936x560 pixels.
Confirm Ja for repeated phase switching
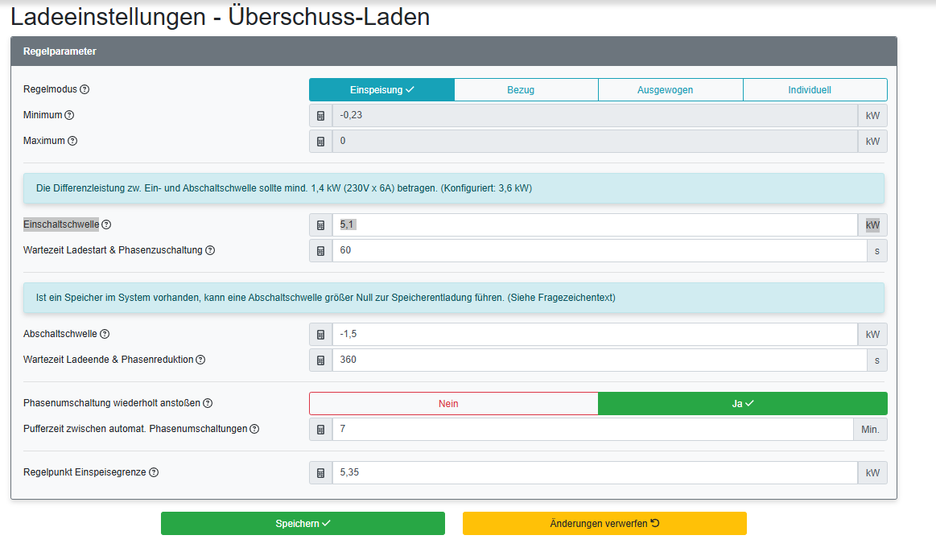(742, 403)
